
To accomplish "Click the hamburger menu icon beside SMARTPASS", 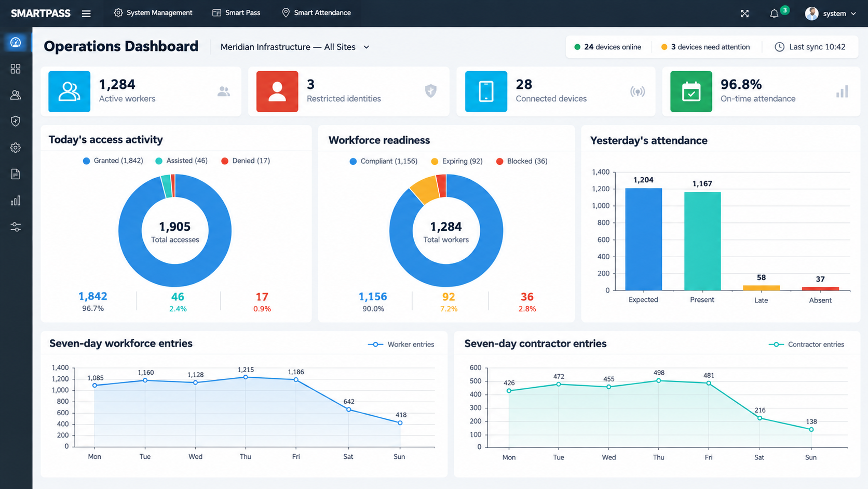I will [86, 14].
